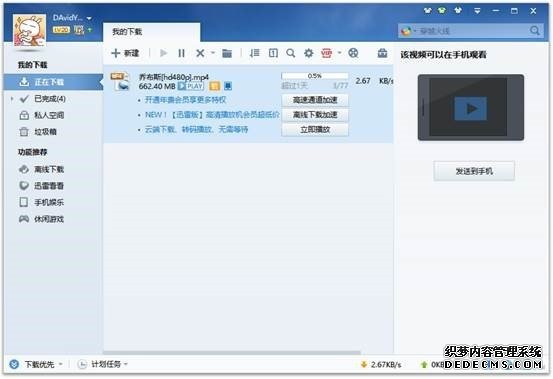Open the 开通年费会员享更多特权 link
Image resolution: width=553 pixels, height=379 pixels.
186,100
